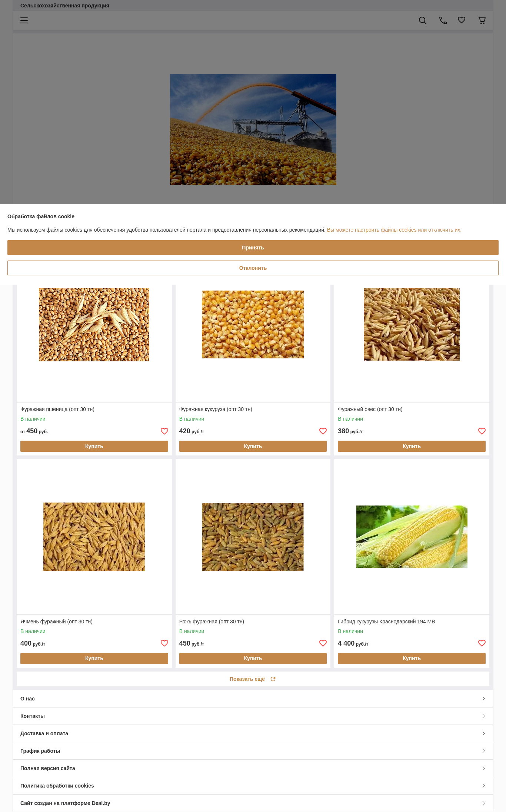506x812 pixels.
Task: Accept cookies with Принять button
Action: pyautogui.click(x=253, y=248)
